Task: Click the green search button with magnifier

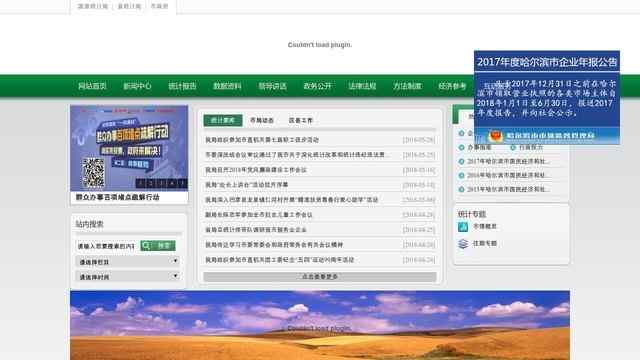Action: tap(158, 246)
